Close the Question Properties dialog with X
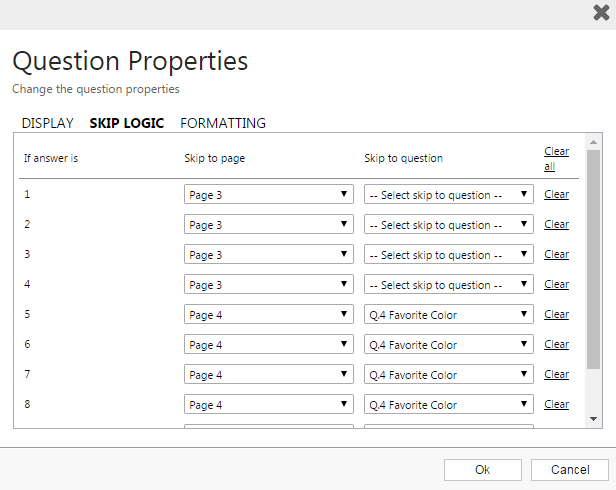This screenshot has width=616, height=490. point(600,13)
